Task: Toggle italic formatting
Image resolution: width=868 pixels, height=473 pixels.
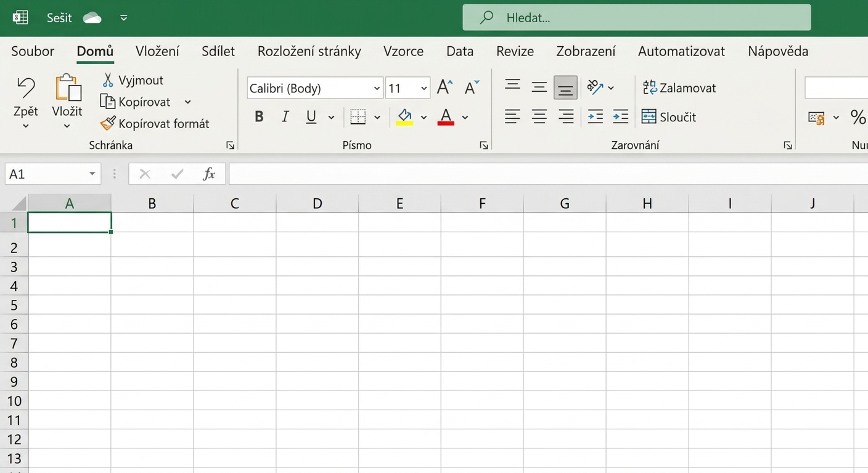Action: pos(285,116)
